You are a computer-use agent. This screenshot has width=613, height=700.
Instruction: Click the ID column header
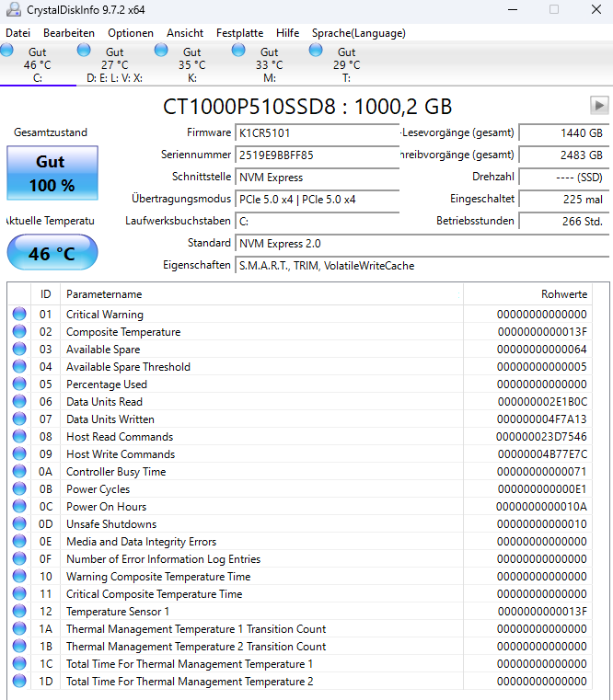pos(46,294)
